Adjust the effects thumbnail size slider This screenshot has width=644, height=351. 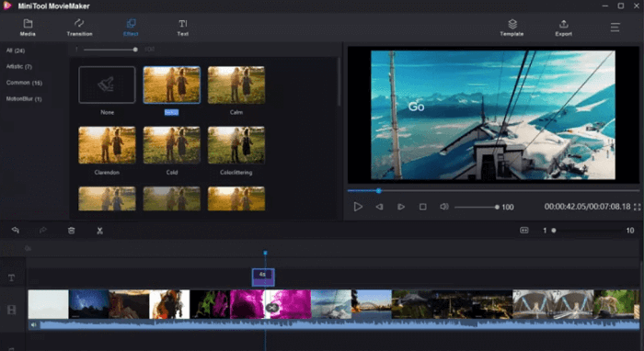[110, 50]
